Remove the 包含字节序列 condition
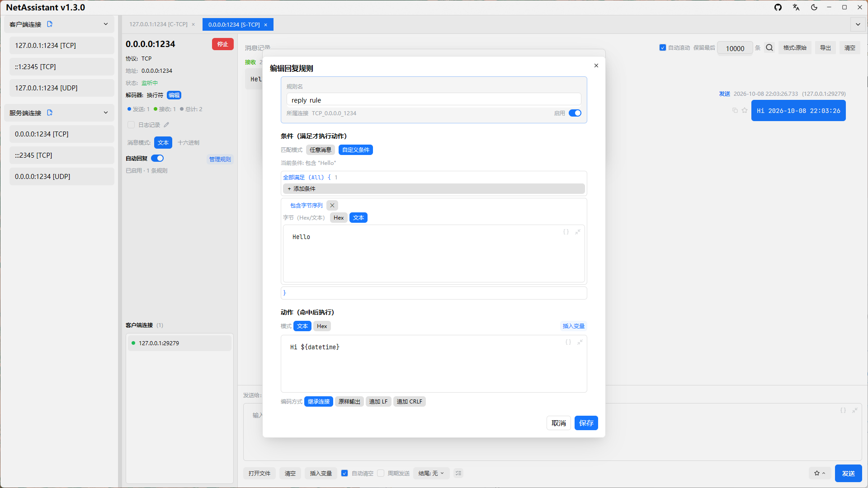 (332, 205)
